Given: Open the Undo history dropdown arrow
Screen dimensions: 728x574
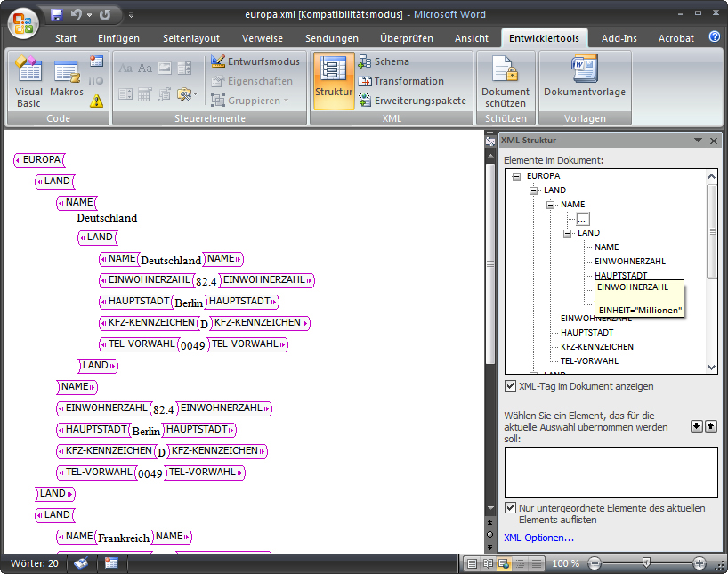Looking at the screenshot, I should pyautogui.click(x=90, y=15).
